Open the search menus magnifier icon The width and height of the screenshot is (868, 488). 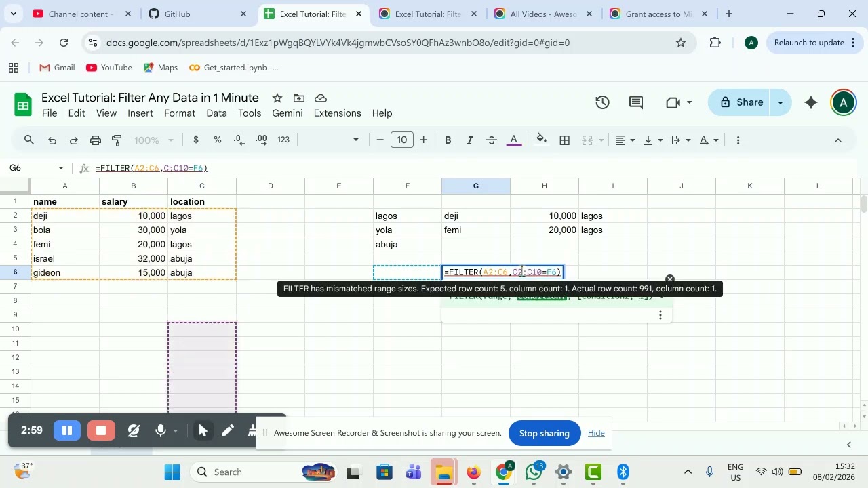[29, 140]
